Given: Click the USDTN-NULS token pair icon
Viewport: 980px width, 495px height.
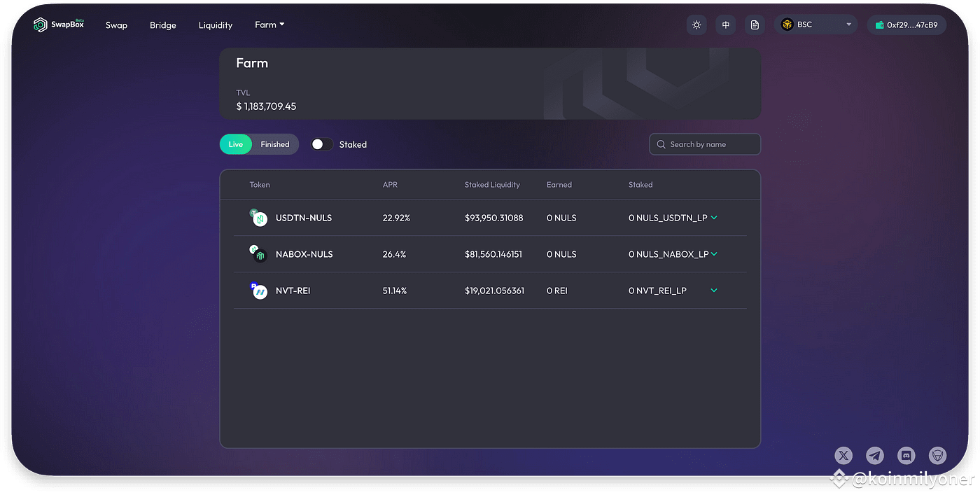Looking at the screenshot, I should [x=259, y=218].
